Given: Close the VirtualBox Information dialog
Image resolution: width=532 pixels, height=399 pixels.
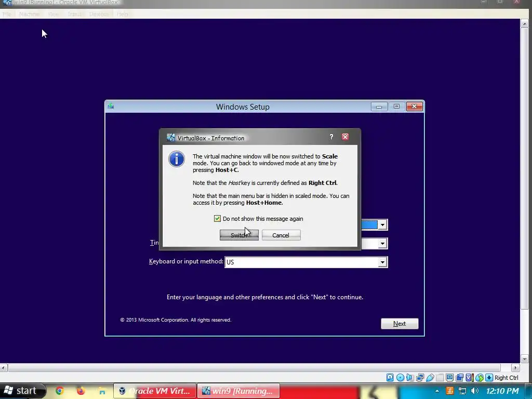Looking at the screenshot, I should pyautogui.click(x=345, y=137).
